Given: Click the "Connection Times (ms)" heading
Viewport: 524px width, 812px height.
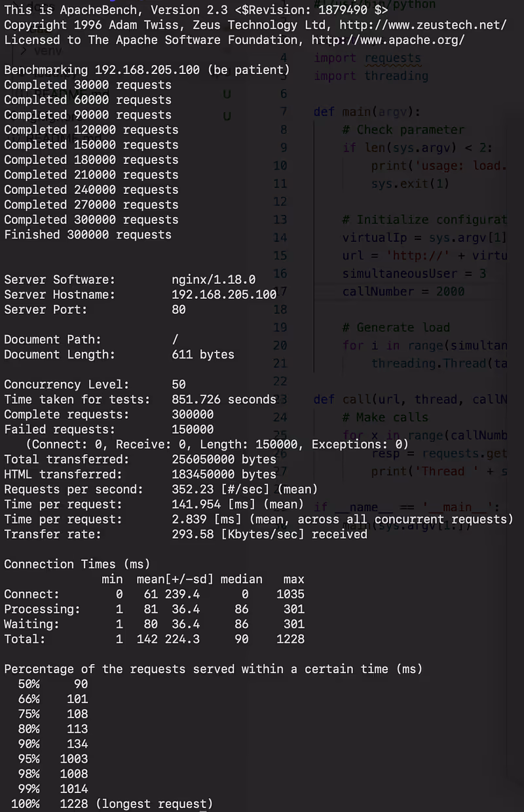Looking at the screenshot, I should click(77, 564).
